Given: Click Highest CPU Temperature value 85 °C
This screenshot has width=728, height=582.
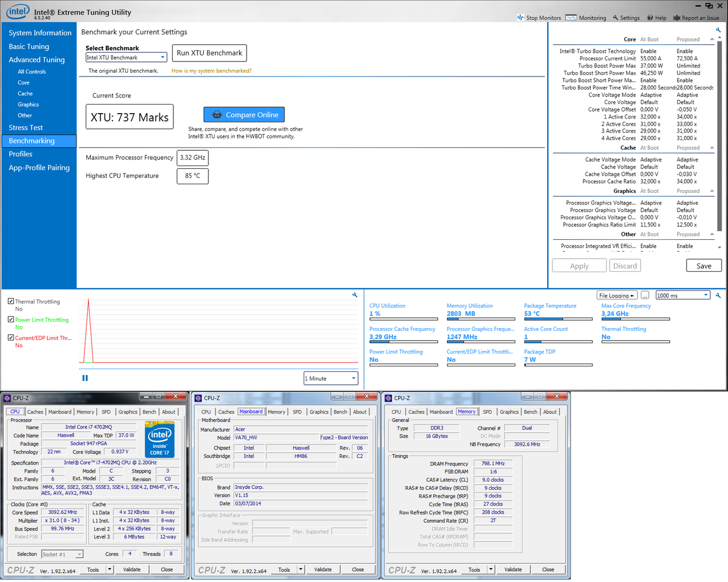Looking at the screenshot, I should (x=193, y=176).
